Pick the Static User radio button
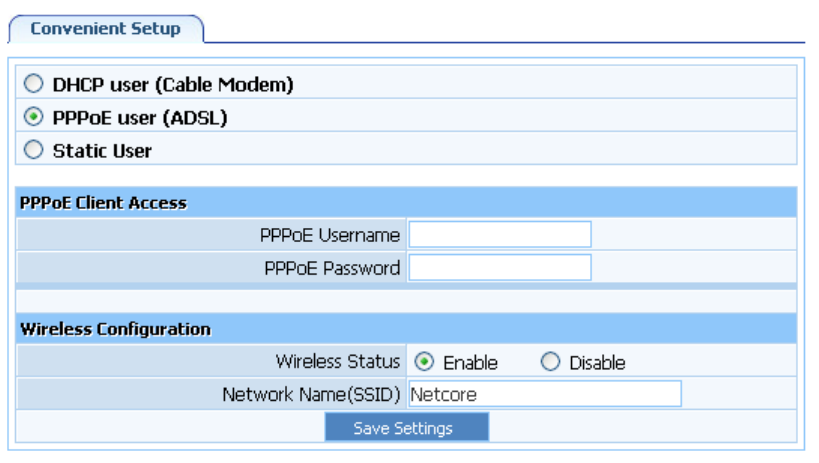 click(34, 151)
